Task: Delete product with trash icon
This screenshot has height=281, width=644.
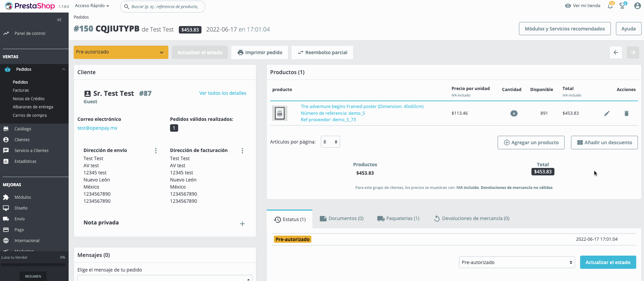Action: coord(626,113)
